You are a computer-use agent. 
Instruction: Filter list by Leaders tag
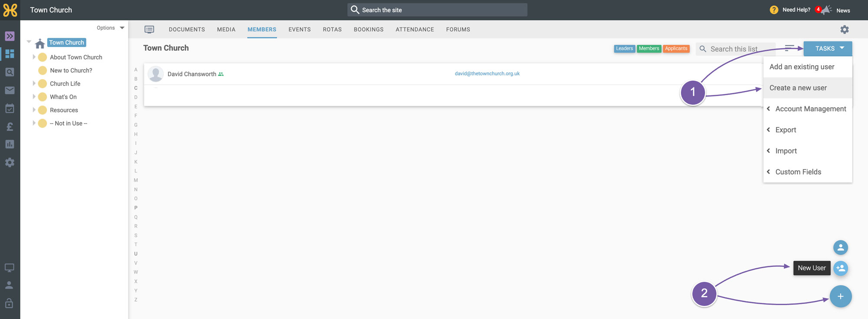(625, 49)
